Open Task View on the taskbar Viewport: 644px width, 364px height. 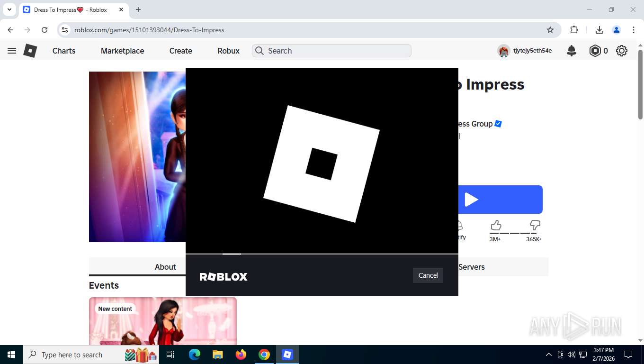pyautogui.click(x=170, y=355)
